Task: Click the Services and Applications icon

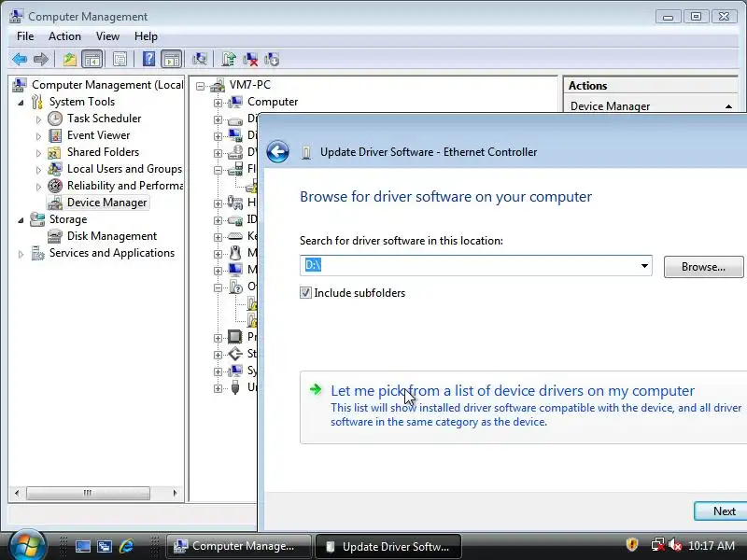Action: click(37, 253)
